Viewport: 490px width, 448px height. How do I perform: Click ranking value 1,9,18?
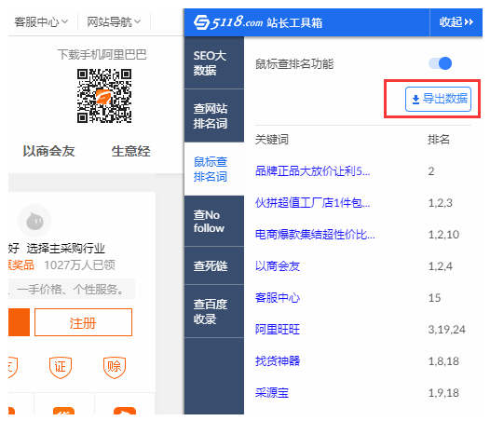pos(443,393)
